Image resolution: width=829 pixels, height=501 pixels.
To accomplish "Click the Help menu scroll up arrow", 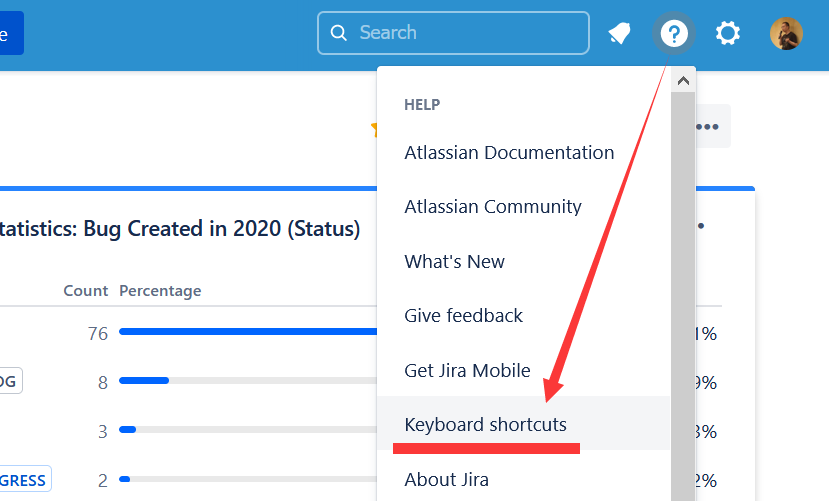I will tap(683, 81).
